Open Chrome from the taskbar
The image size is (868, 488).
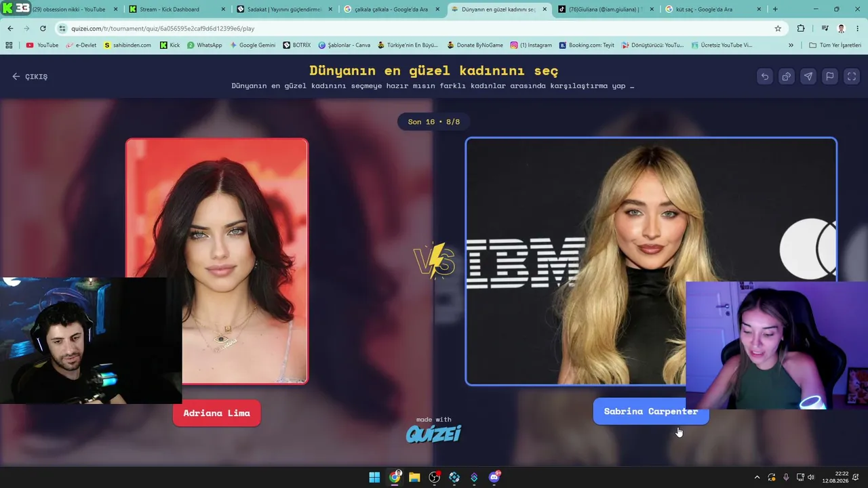[395, 477]
